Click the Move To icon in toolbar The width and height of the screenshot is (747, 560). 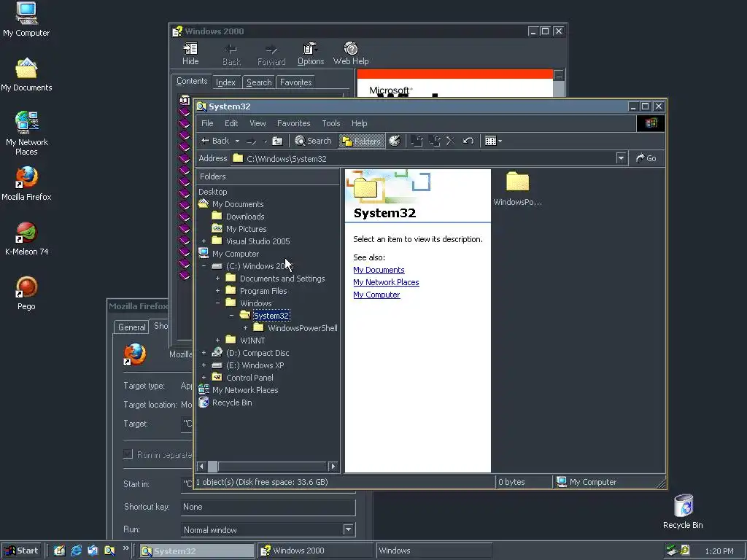pos(417,141)
